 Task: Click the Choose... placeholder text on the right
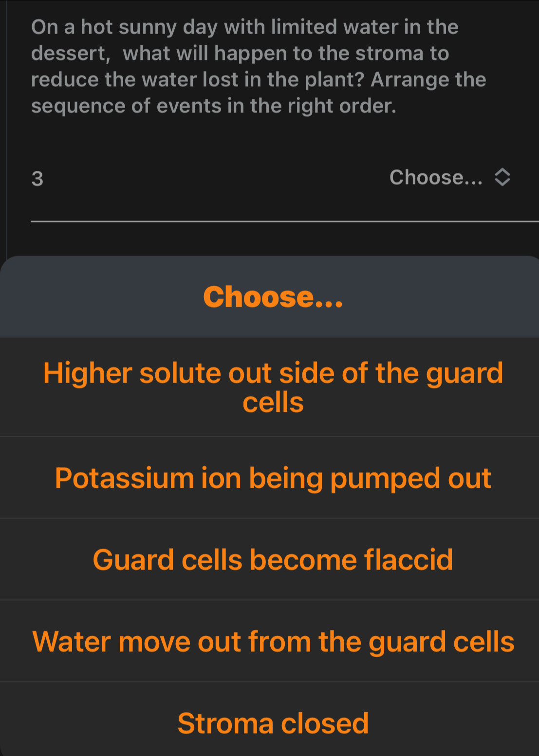point(436,177)
